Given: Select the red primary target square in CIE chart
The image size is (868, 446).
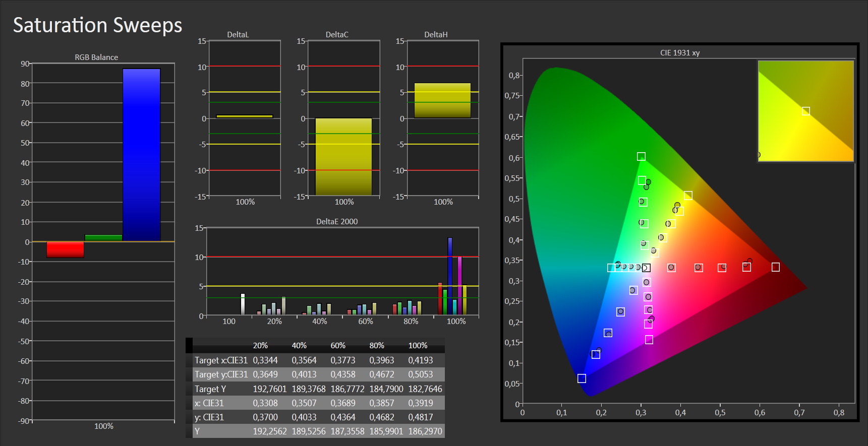Looking at the screenshot, I should pyautogui.click(x=776, y=267).
